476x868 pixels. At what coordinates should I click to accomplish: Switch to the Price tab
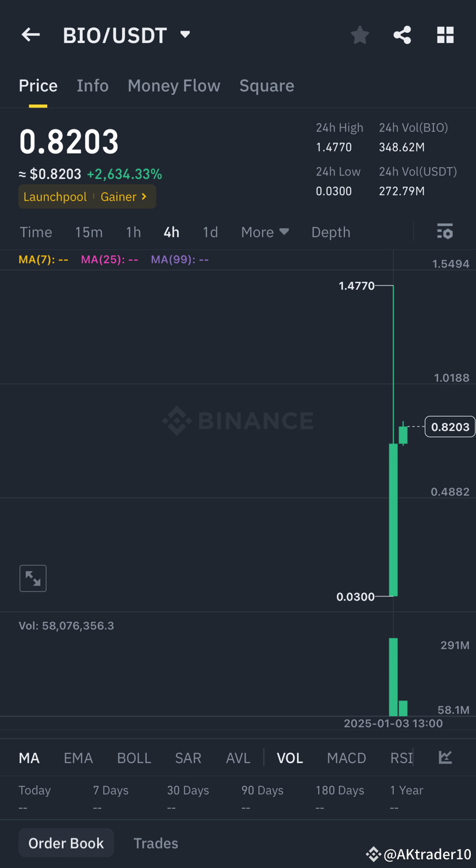[38, 86]
